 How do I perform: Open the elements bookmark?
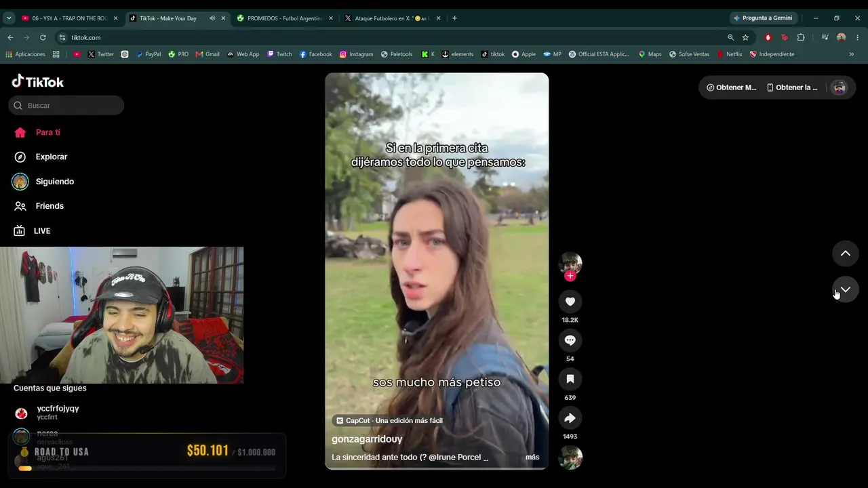pyautogui.click(x=458, y=54)
